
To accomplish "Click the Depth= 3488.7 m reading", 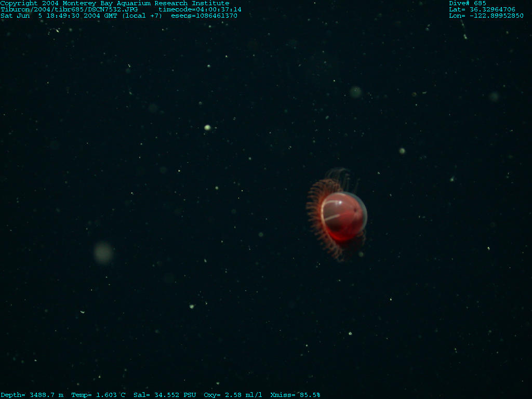I will [32, 395].
